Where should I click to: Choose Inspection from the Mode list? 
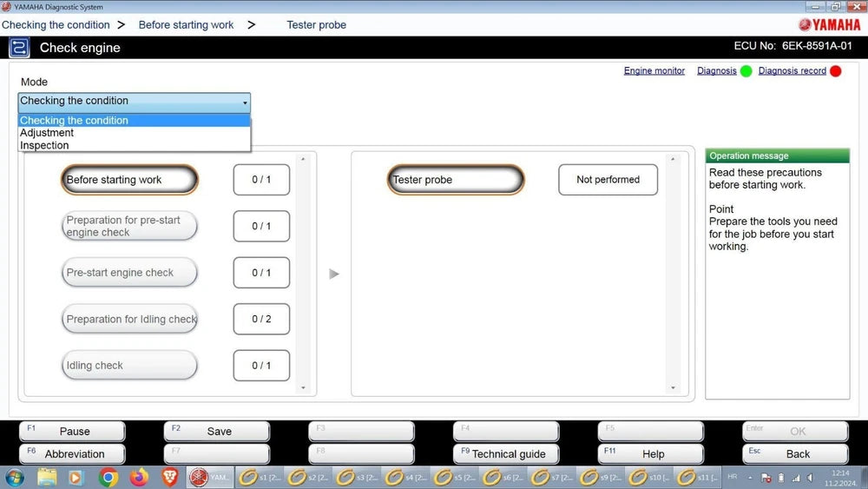134,146
